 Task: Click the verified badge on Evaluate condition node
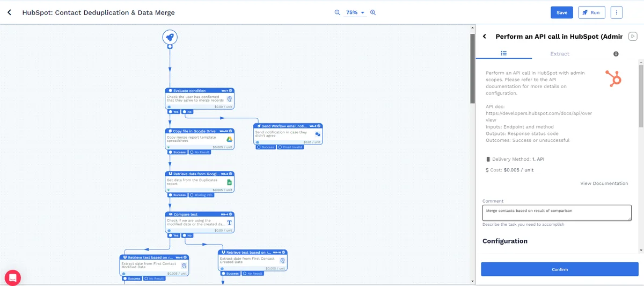tap(231, 90)
